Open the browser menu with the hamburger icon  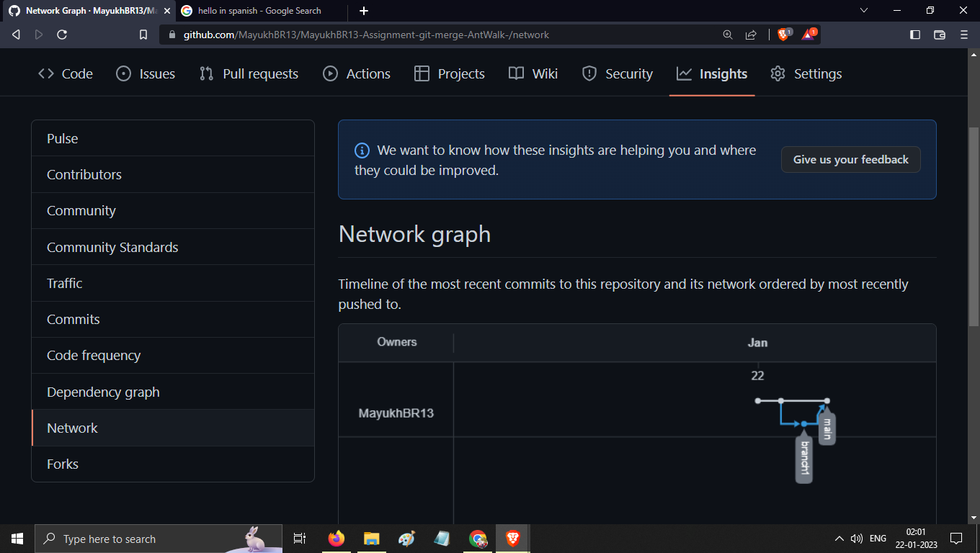point(963,34)
